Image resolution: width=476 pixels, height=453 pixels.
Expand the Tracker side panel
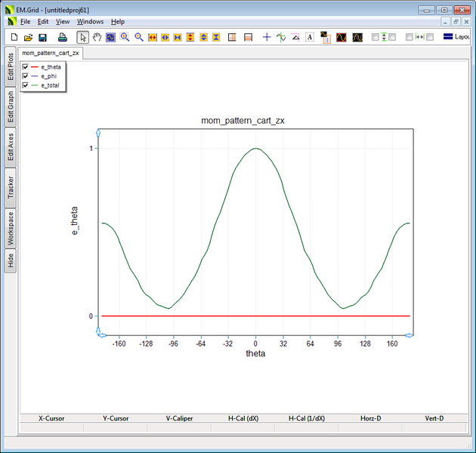(10, 186)
